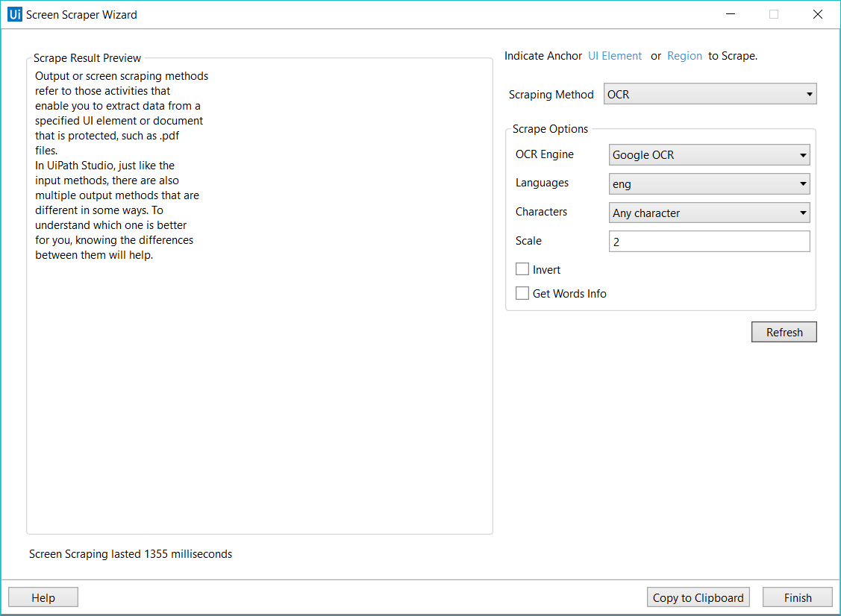Click the UiPath logo icon in title bar
The height and width of the screenshot is (616, 841).
pyautogui.click(x=15, y=14)
